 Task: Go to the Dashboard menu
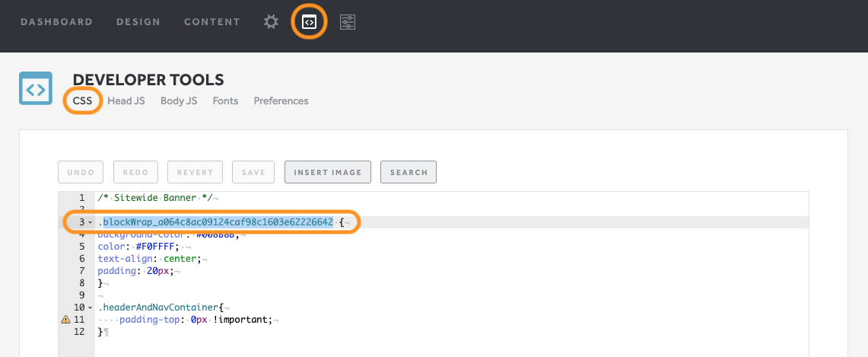(56, 22)
